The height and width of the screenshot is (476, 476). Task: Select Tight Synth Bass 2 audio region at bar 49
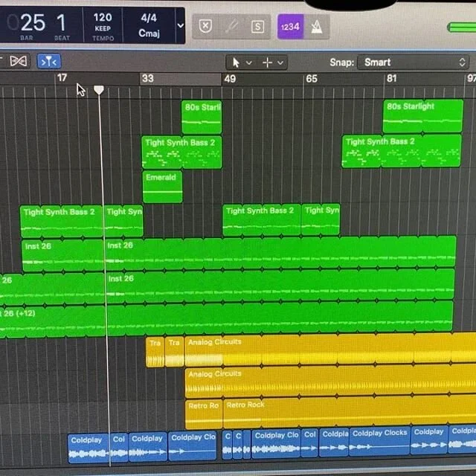point(262,220)
